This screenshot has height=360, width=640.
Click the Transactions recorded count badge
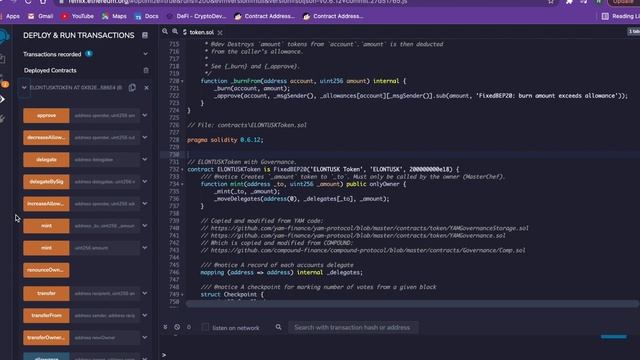pyautogui.click(x=89, y=54)
